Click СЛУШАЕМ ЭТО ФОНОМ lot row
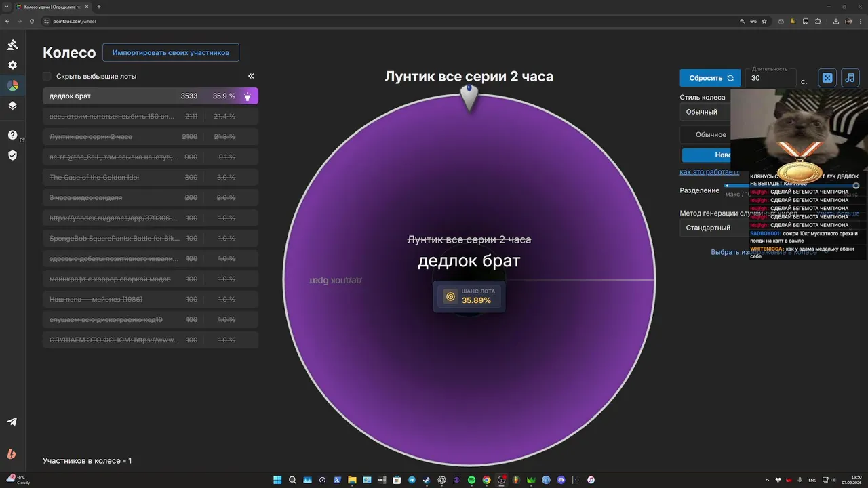 pyautogui.click(x=151, y=340)
